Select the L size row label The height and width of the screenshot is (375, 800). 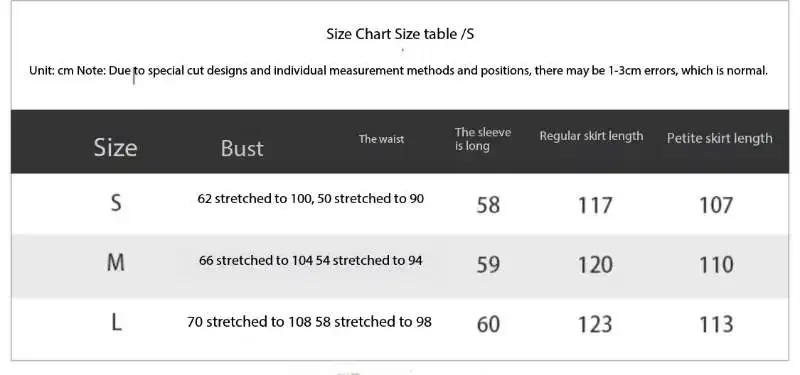pyautogui.click(x=116, y=322)
